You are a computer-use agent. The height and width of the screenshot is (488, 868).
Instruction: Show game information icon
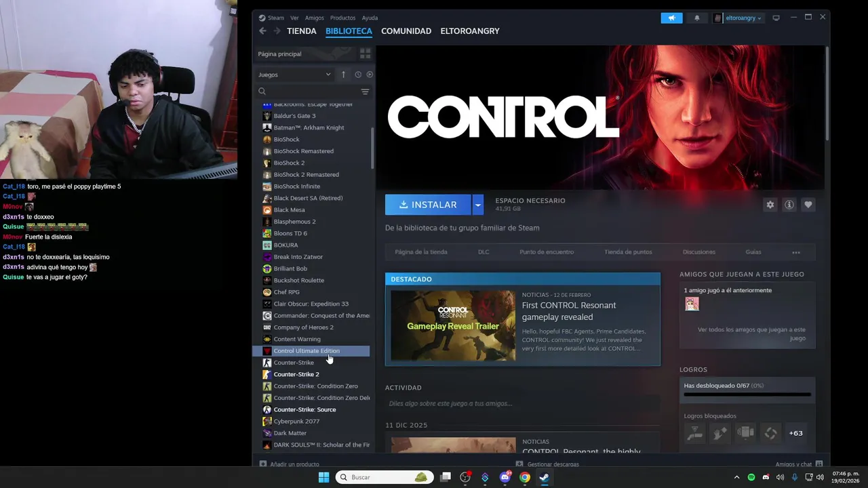pos(789,205)
